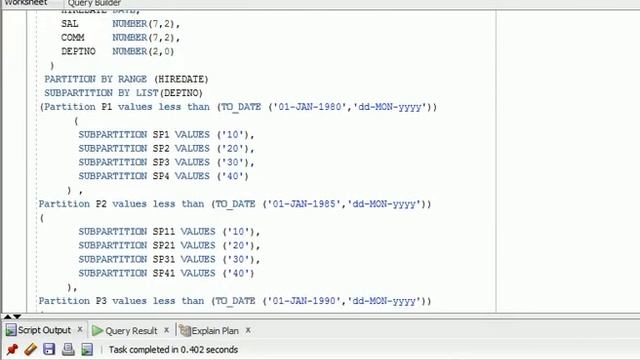This screenshot has height=360, width=640.
Task: Click the '01-JAN-1990' date literal
Action: click(303, 301)
